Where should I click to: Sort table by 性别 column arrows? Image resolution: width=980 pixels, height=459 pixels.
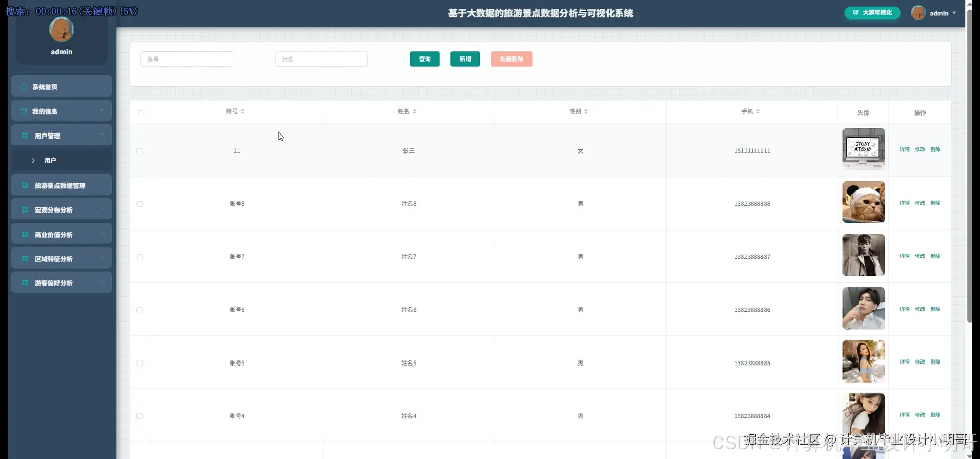pos(586,111)
